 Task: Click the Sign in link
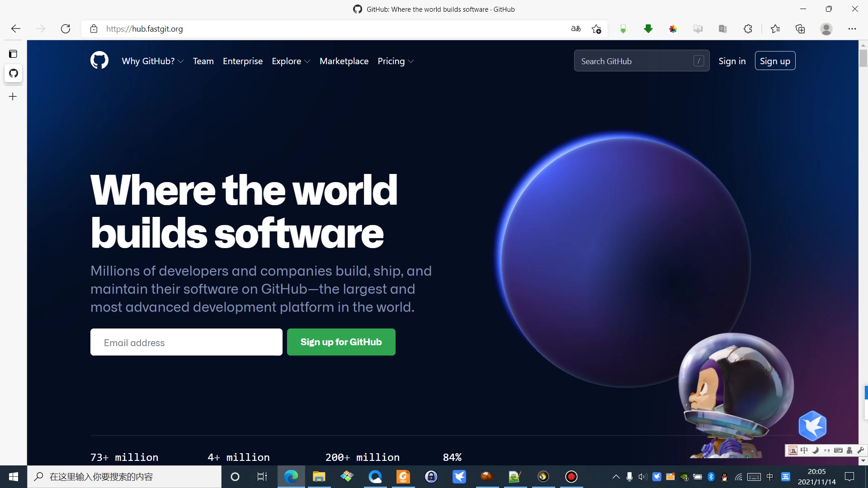(x=732, y=61)
